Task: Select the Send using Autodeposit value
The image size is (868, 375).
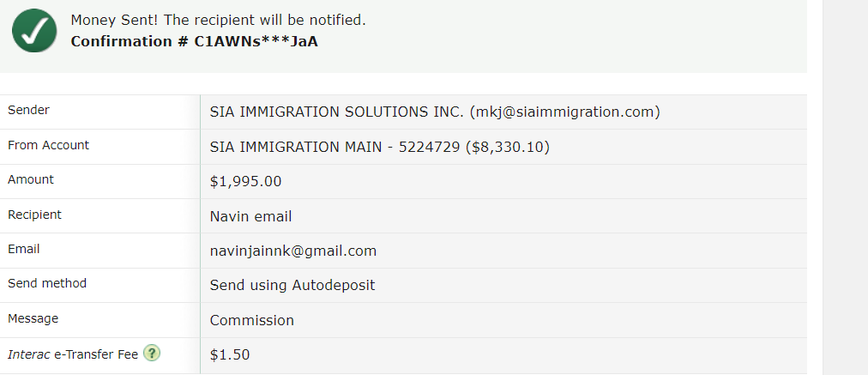Action: 292,286
